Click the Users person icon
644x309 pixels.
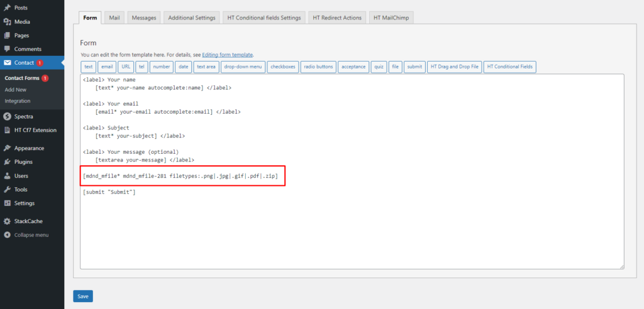(x=7, y=176)
